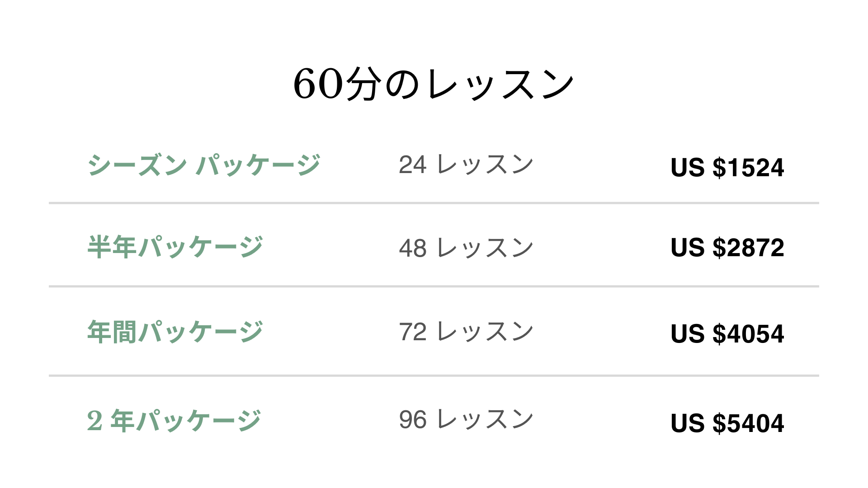Click the number 60 in the heading
868x488 pixels.
tap(317, 84)
